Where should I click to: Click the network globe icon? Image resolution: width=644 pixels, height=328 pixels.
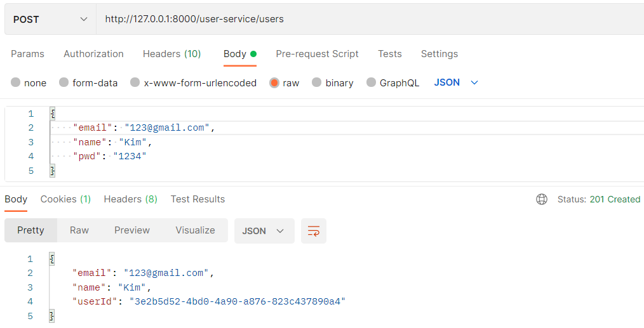[x=542, y=199]
